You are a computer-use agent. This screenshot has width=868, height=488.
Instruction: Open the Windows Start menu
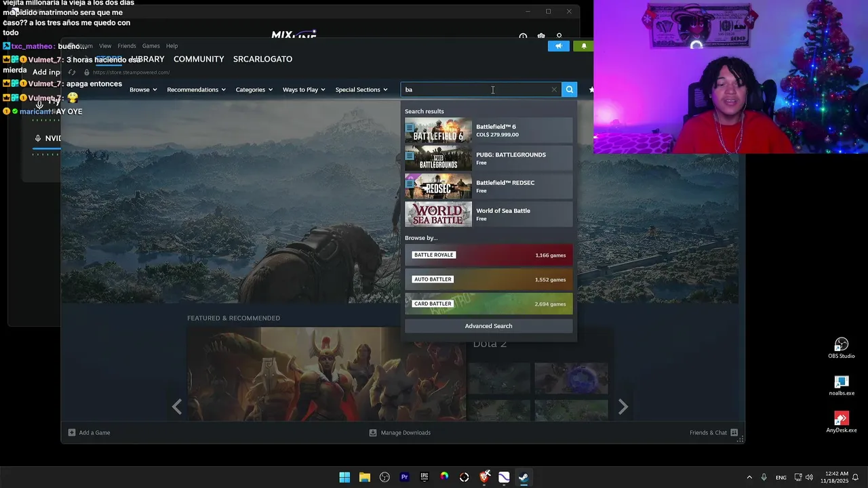[344, 477]
